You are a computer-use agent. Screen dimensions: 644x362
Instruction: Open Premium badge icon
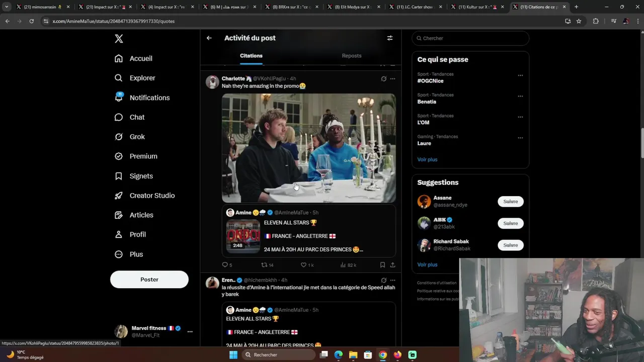point(119,156)
